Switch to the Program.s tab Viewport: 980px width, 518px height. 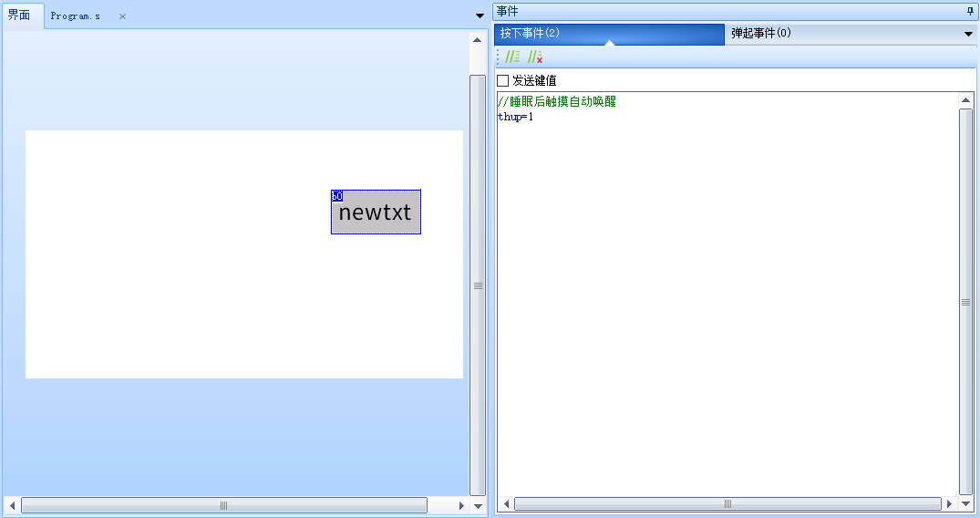[x=76, y=16]
